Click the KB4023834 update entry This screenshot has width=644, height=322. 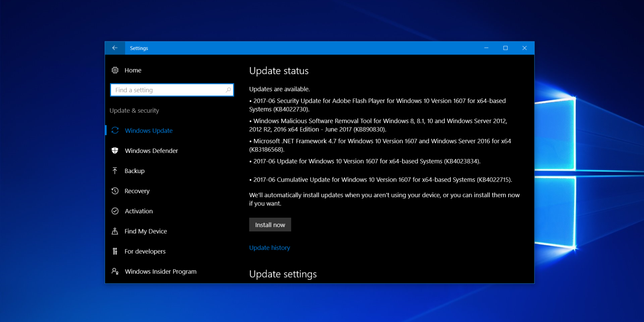[x=365, y=161]
